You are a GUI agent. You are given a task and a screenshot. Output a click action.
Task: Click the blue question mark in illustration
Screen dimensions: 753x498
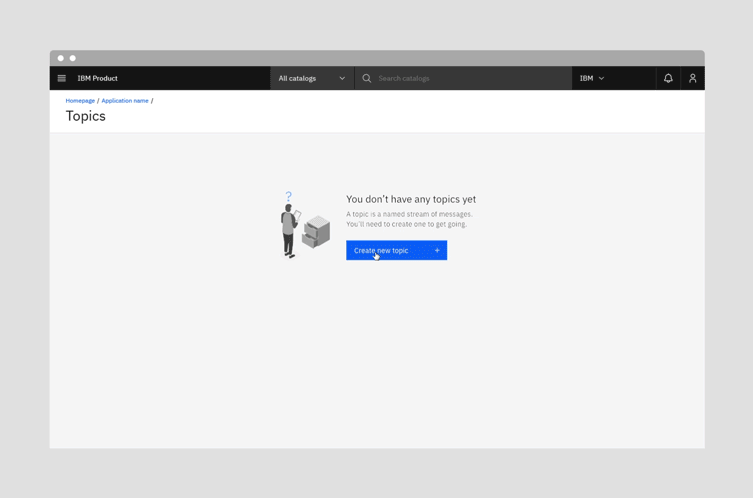click(x=289, y=197)
